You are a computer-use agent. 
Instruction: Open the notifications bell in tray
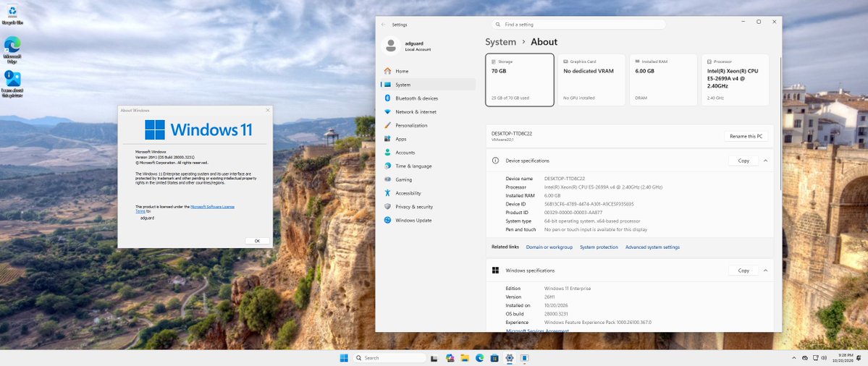[859, 358]
